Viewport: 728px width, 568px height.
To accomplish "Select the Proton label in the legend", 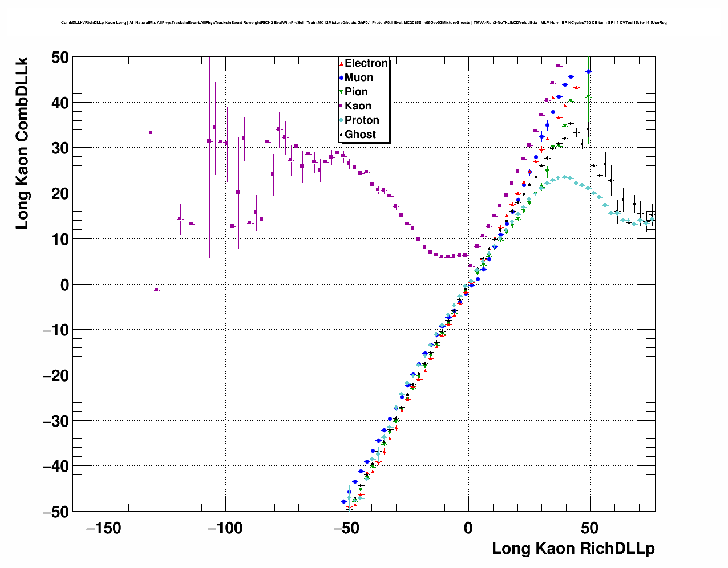I will (x=362, y=120).
